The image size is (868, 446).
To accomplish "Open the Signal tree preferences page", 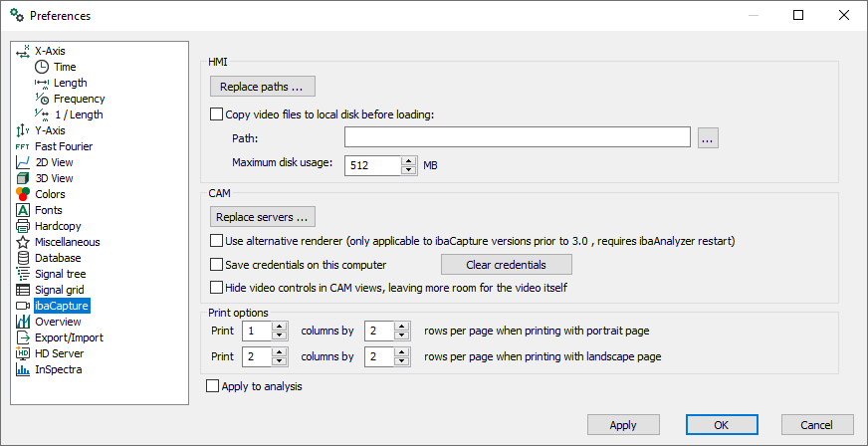I will [61, 274].
